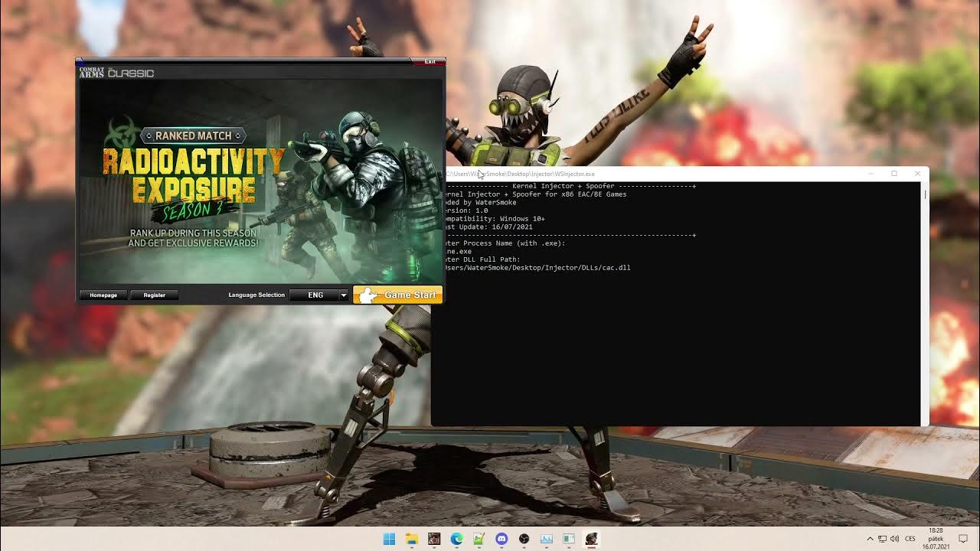Close the WSInjector console window
The width and height of the screenshot is (980, 551).
[917, 174]
